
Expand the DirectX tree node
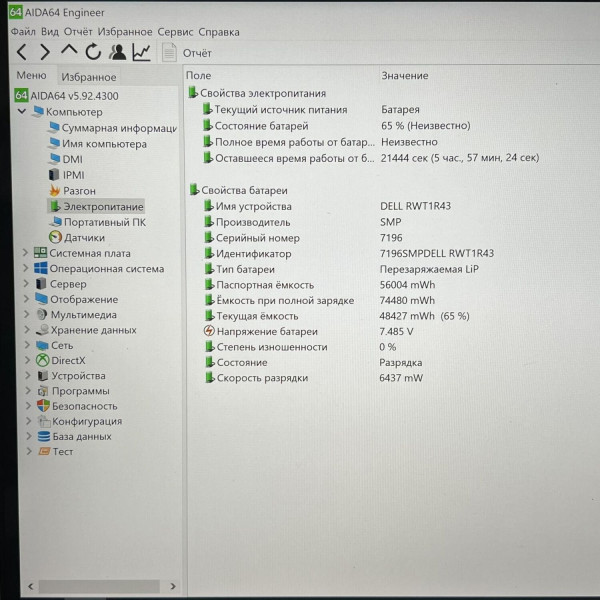click(27, 360)
